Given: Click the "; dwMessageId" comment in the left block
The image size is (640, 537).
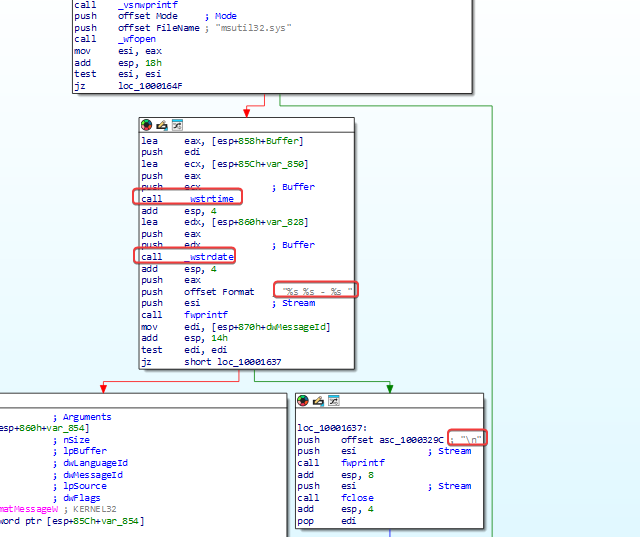Looking at the screenshot, I should [87, 475].
